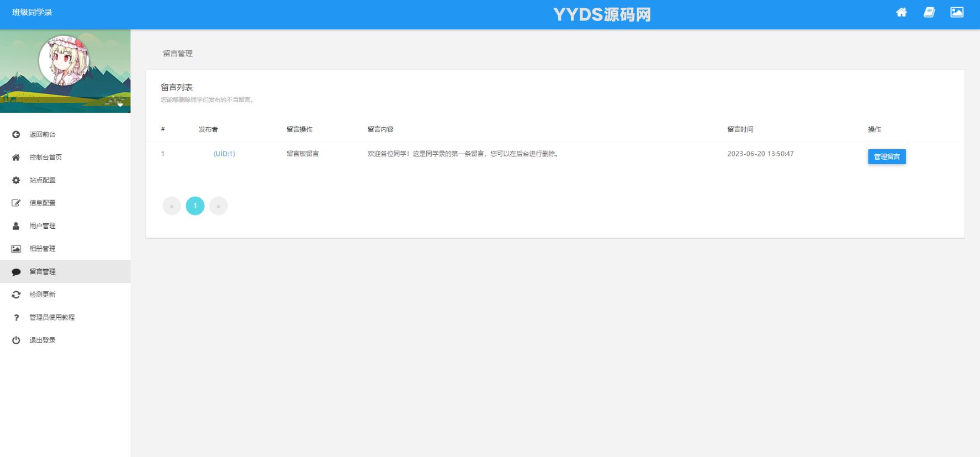Click the user avatar picture
Screen dimensions: 980x457
(64, 61)
